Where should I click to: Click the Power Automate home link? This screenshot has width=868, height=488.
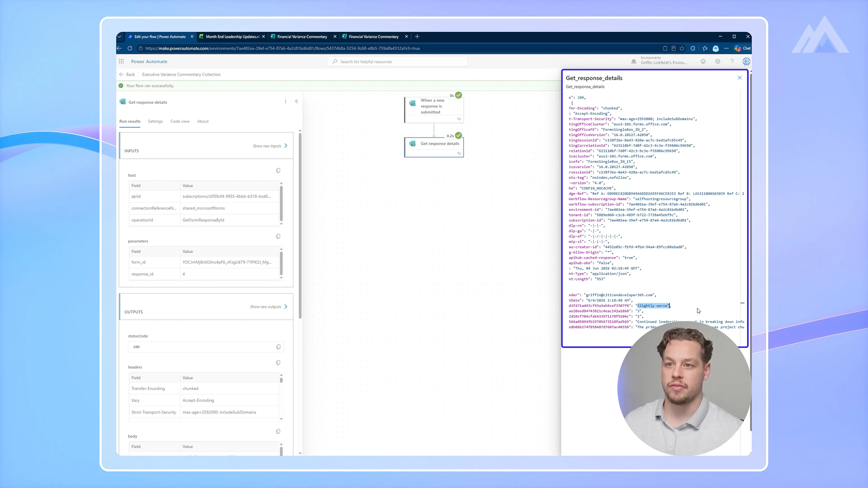click(149, 61)
